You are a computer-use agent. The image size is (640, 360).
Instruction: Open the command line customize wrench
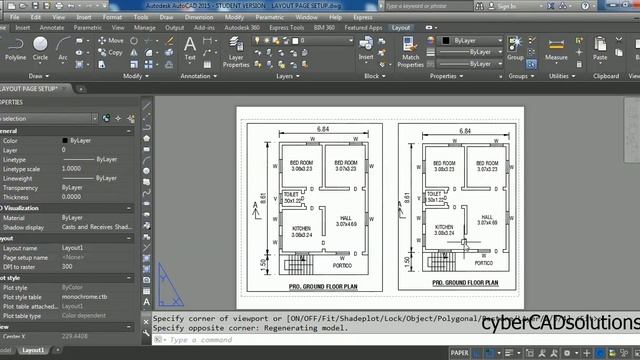click(147, 333)
